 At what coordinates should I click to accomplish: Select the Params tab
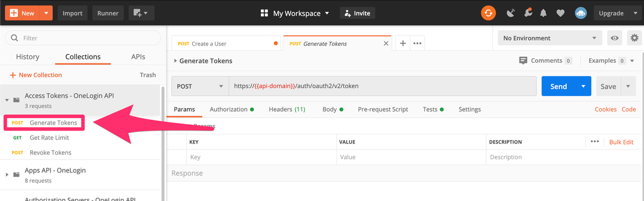(x=184, y=109)
